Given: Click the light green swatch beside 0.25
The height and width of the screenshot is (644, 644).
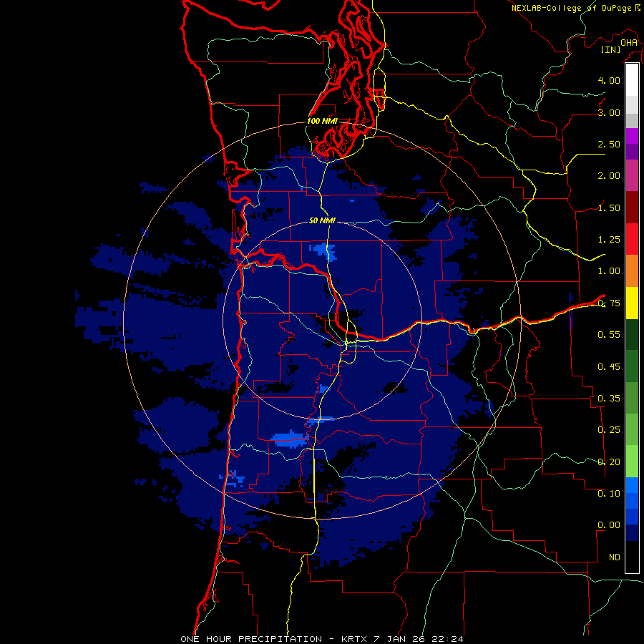Looking at the screenshot, I should point(632,430).
